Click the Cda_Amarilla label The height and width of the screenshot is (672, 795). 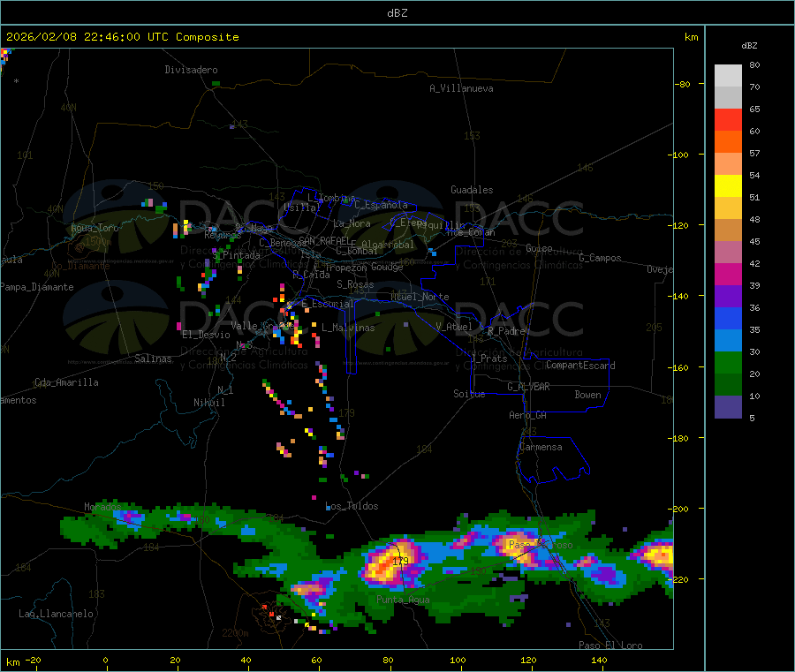click(x=66, y=382)
